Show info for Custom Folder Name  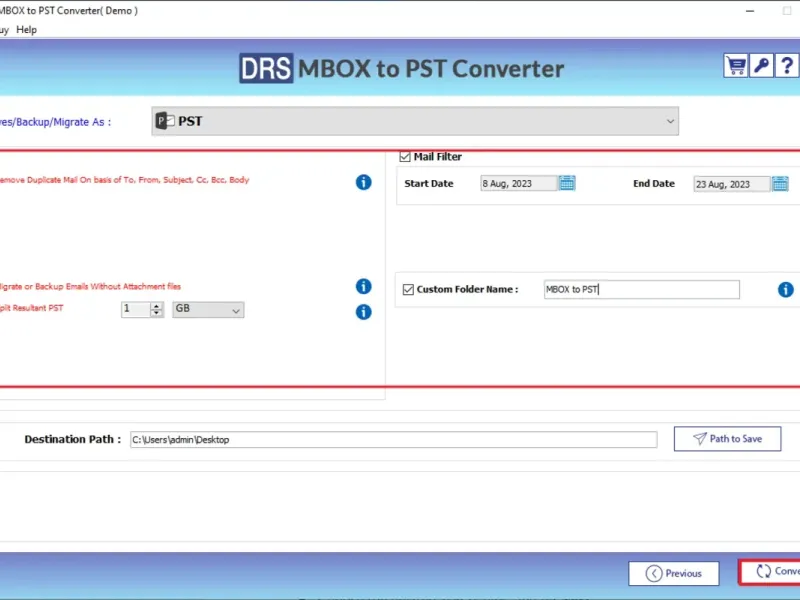pos(785,289)
